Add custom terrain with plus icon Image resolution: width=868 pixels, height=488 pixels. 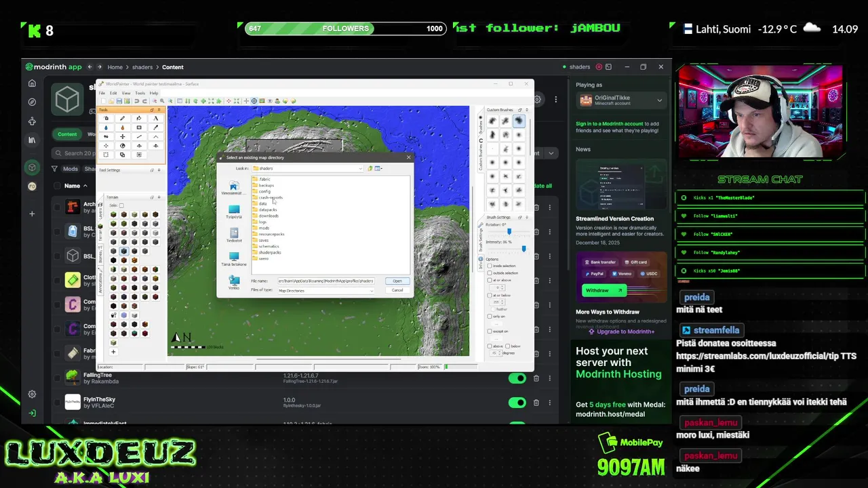[113, 351]
